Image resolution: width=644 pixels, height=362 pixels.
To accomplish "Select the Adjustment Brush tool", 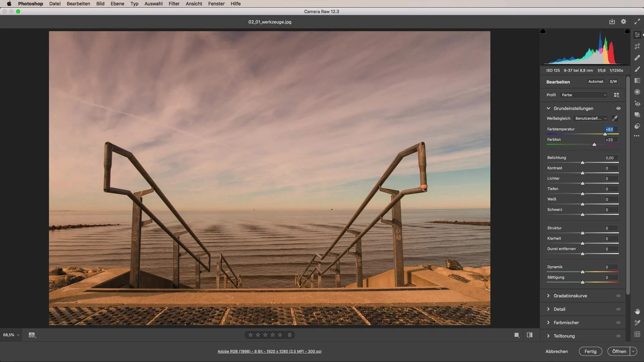I will coord(637,69).
